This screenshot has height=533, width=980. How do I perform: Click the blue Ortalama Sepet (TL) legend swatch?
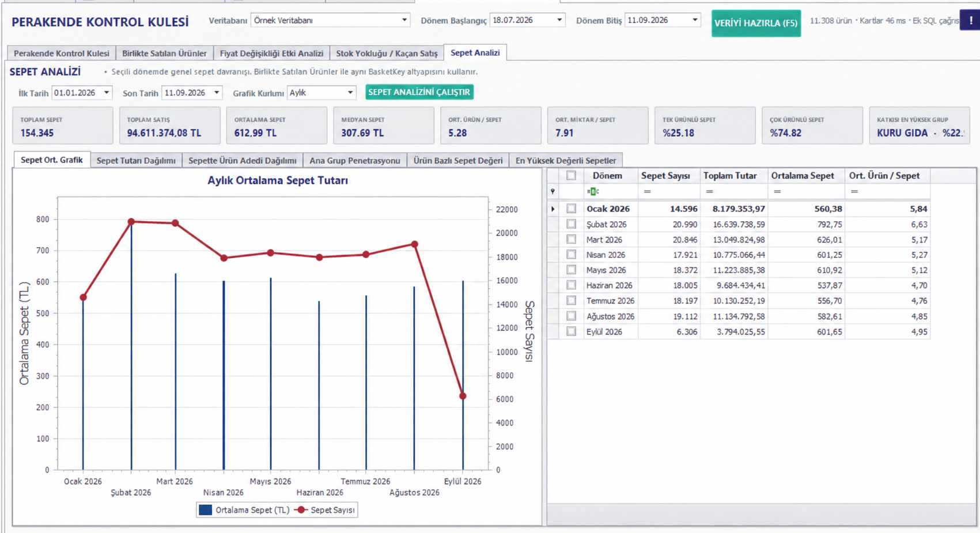[x=205, y=510]
